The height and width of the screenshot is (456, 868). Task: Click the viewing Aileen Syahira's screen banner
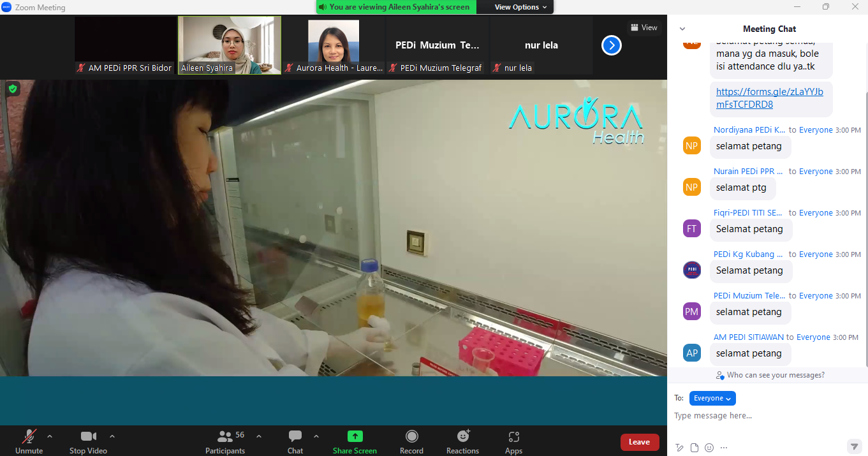396,7
